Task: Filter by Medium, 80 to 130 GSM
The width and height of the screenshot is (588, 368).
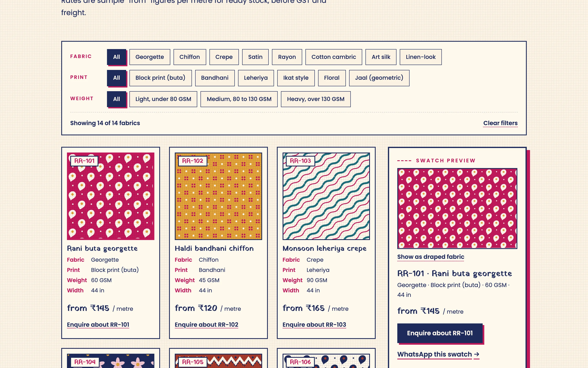Action: coord(239,99)
